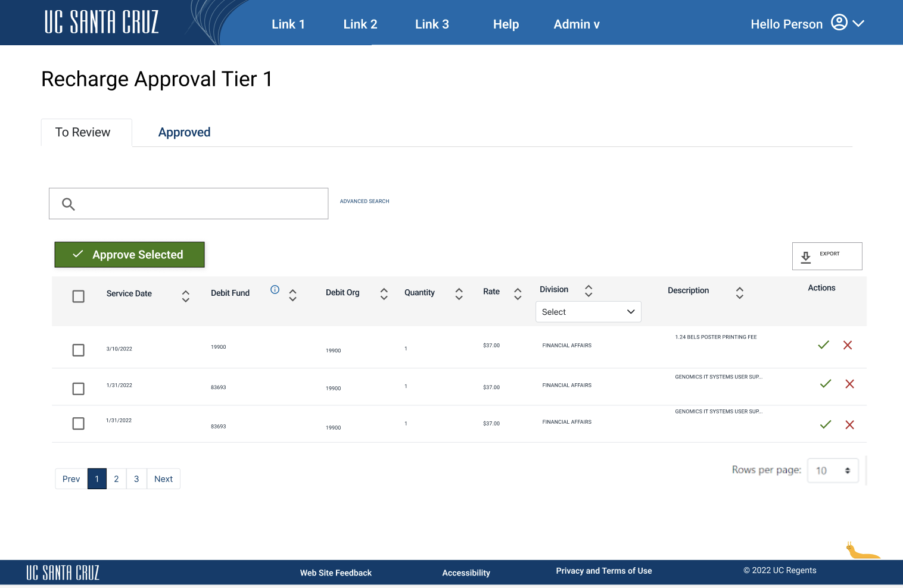Open Link 1 in navigation
The height and width of the screenshot is (588, 903).
coord(288,24)
